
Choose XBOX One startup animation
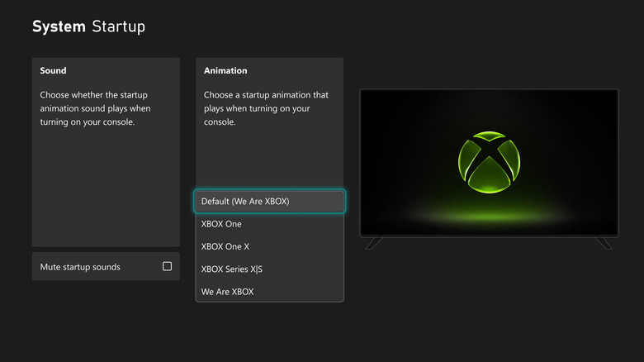coord(269,224)
